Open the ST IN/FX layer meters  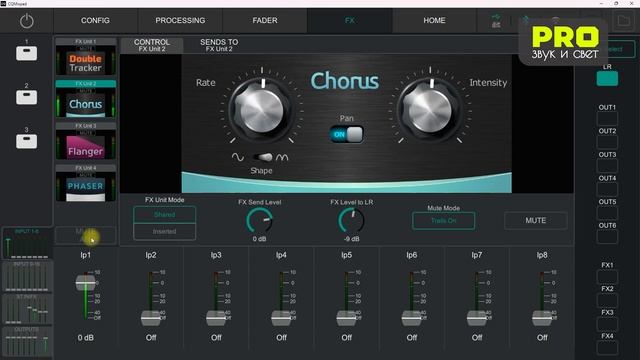point(27,309)
